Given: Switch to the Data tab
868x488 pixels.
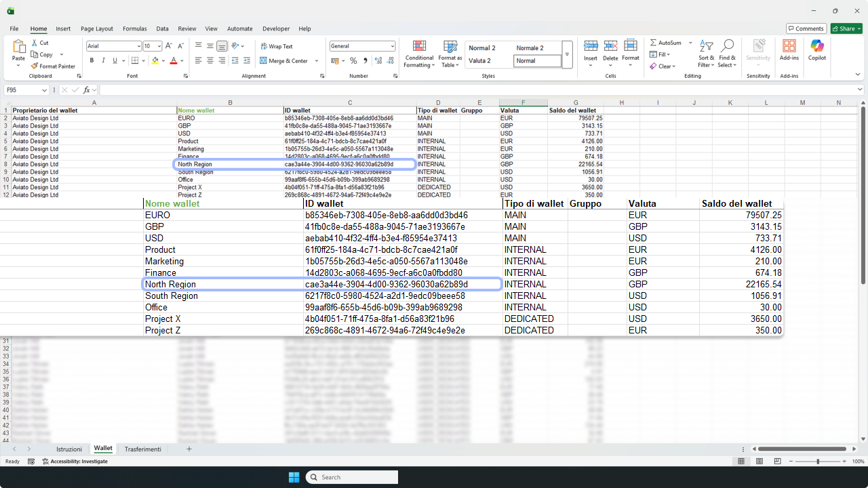Looking at the screenshot, I should tap(162, 28).
